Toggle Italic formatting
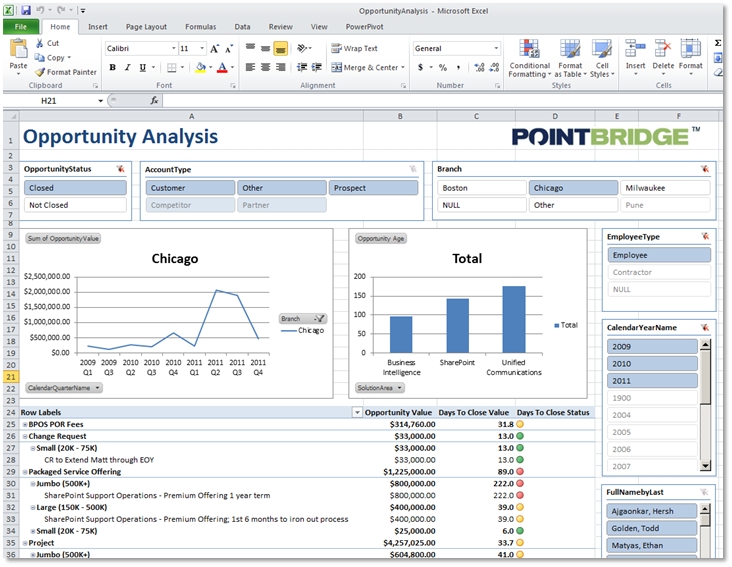732x567 pixels. click(x=127, y=68)
